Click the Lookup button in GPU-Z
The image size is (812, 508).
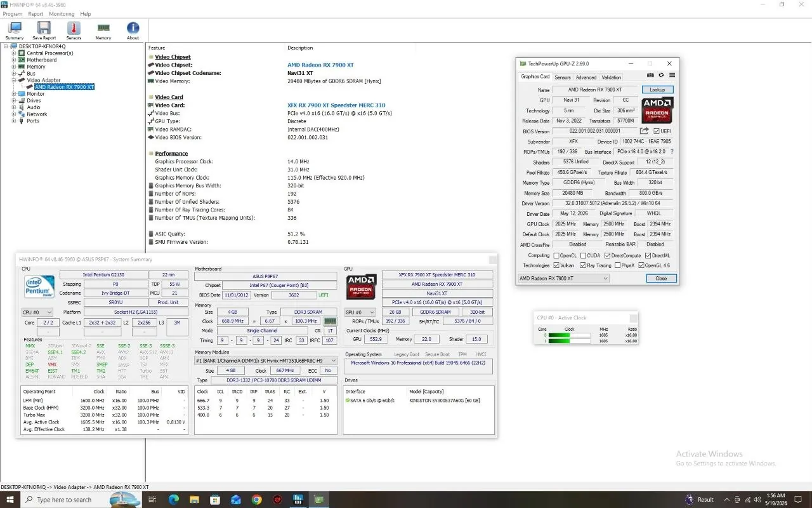pyautogui.click(x=657, y=90)
